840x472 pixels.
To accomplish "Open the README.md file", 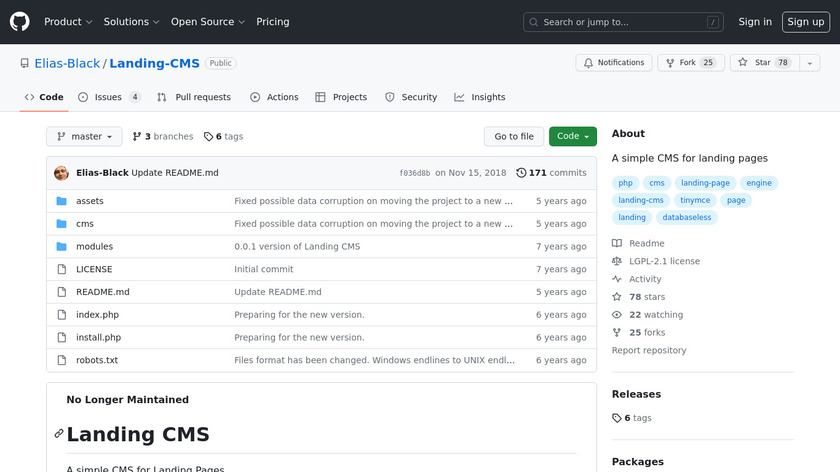I will click(103, 292).
